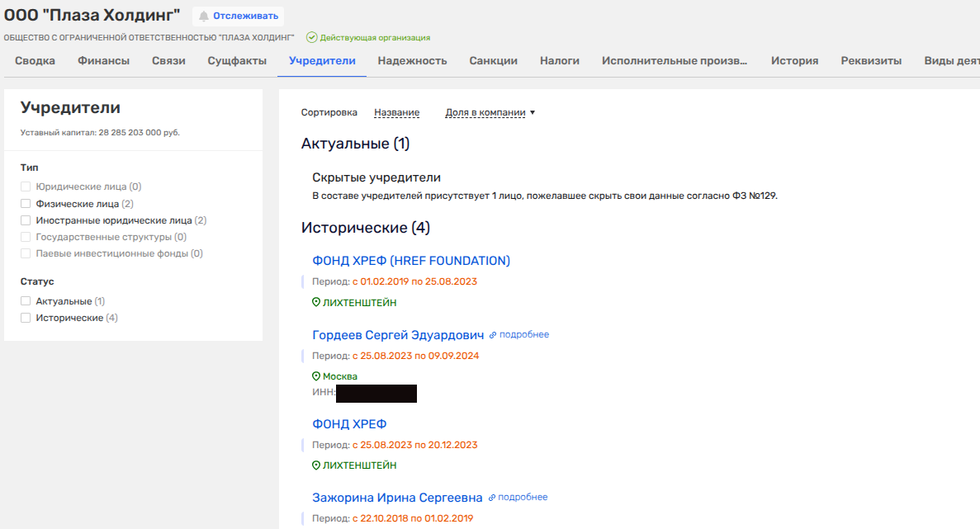
Task: Check Иностранные юридические лица filter
Action: tap(26, 220)
